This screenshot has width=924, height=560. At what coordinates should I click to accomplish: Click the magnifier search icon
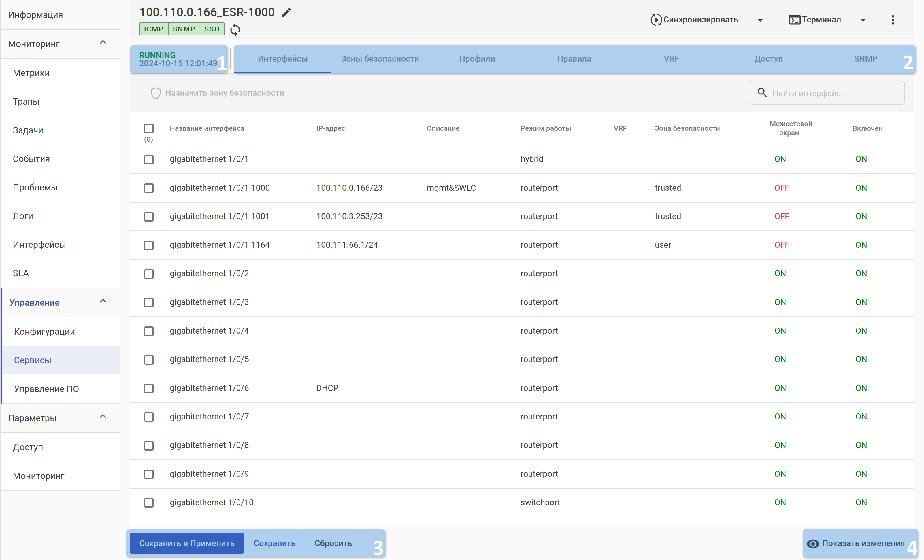pyautogui.click(x=762, y=92)
